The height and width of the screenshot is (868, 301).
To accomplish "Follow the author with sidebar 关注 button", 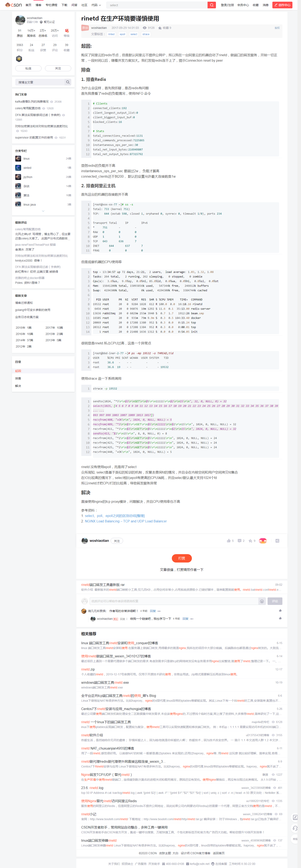I will [58, 68].
